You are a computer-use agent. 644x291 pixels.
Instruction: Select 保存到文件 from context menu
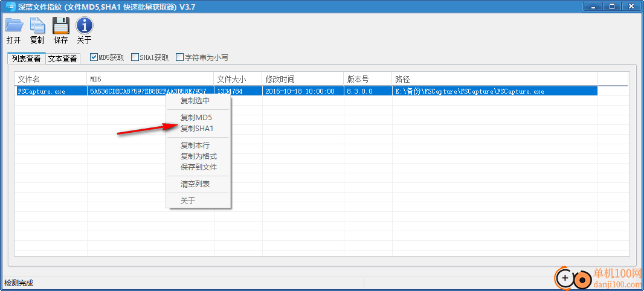pyautogui.click(x=198, y=167)
